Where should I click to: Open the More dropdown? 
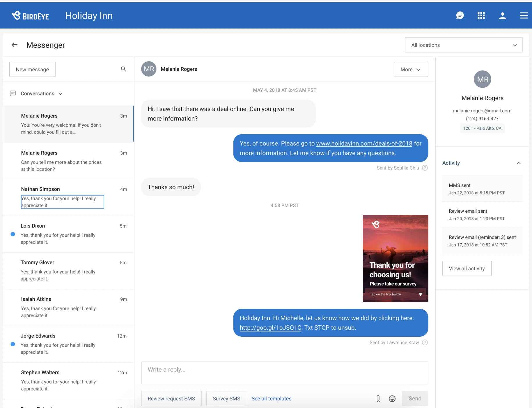[411, 69]
